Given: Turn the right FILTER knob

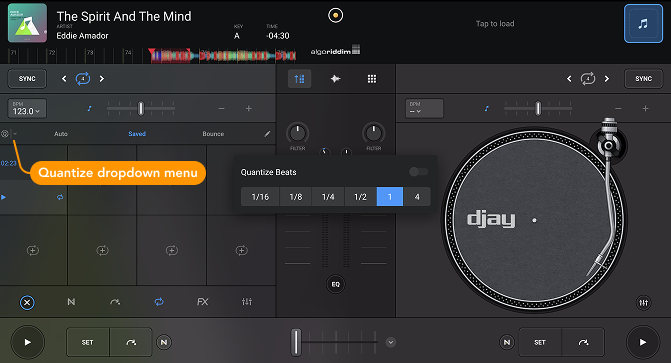Looking at the screenshot, I should click(374, 133).
